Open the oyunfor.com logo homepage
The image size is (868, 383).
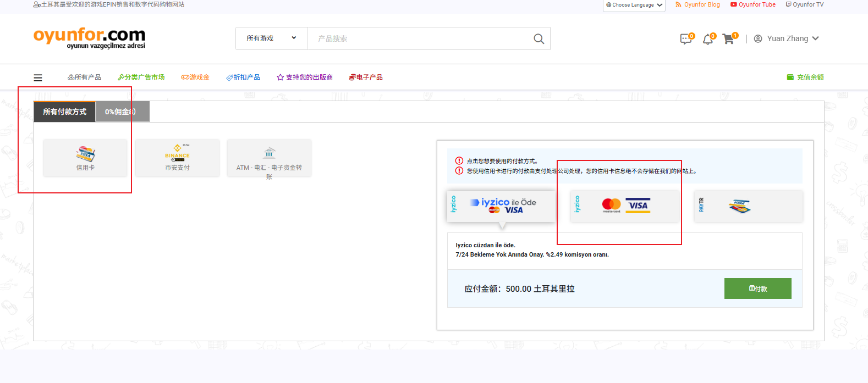pyautogui.click(x=89, y=38)
